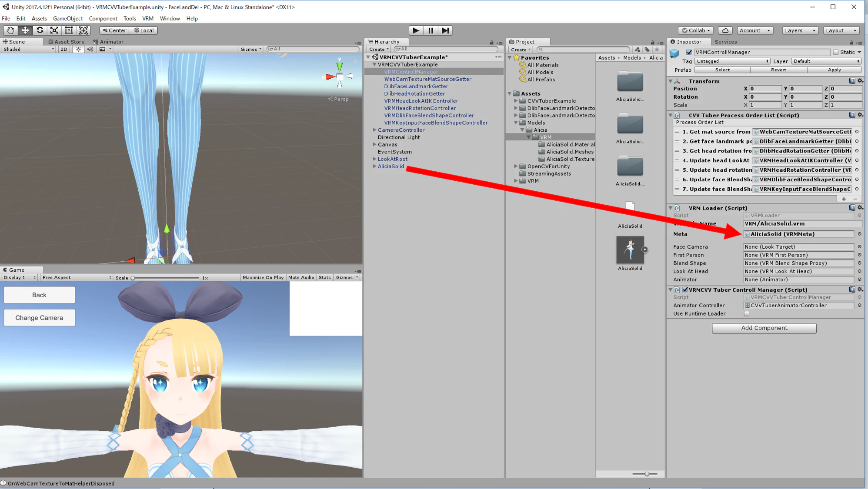Open the Tag dropdown Untagged
868x489 pixels.
(732, 61)
